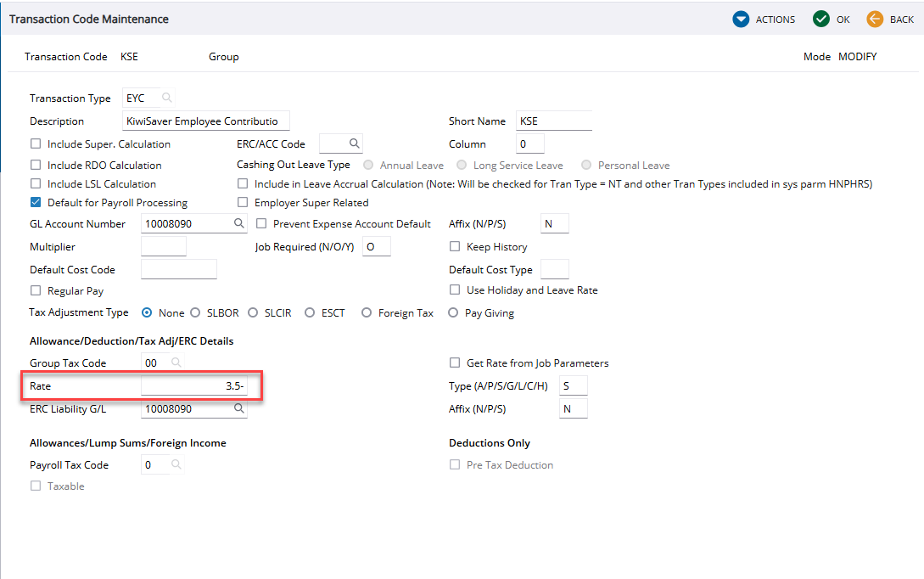Enable Include Super. Calculation checkbox

tap(36, 144)
